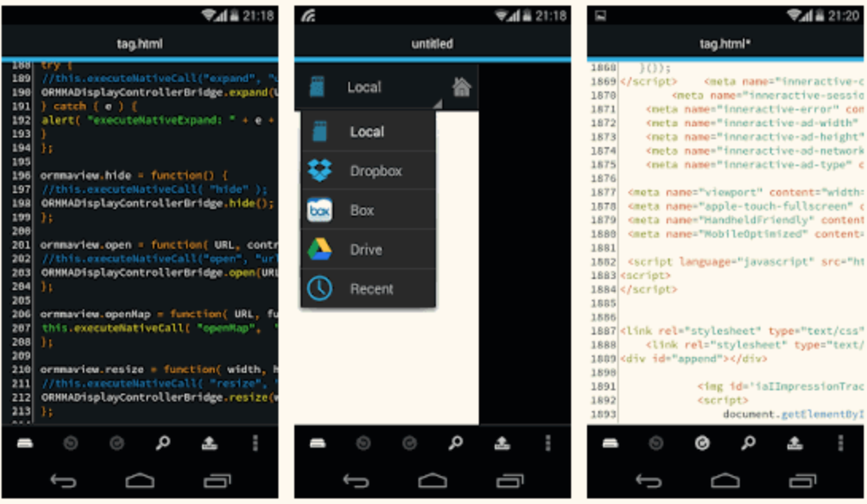Viewport: 867px width, 504px height.
Task: Tap Android back button on left dark tag.html screen
Action: pyautogui.click(x=63, y=481)
